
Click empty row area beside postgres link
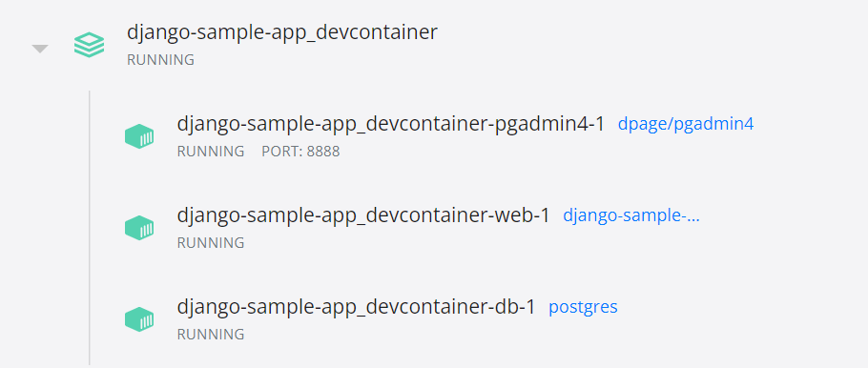[x=742, y=319]
